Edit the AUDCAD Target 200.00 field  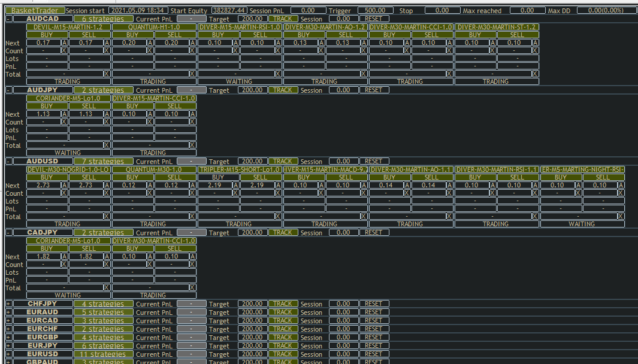click(252, 19)
